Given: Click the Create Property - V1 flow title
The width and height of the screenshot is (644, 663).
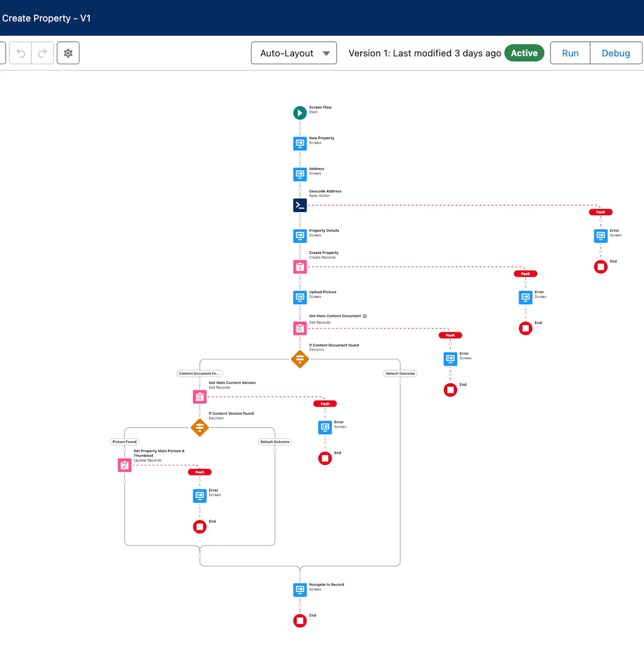Looking at the screenshot, I should (x=46, y=18).
